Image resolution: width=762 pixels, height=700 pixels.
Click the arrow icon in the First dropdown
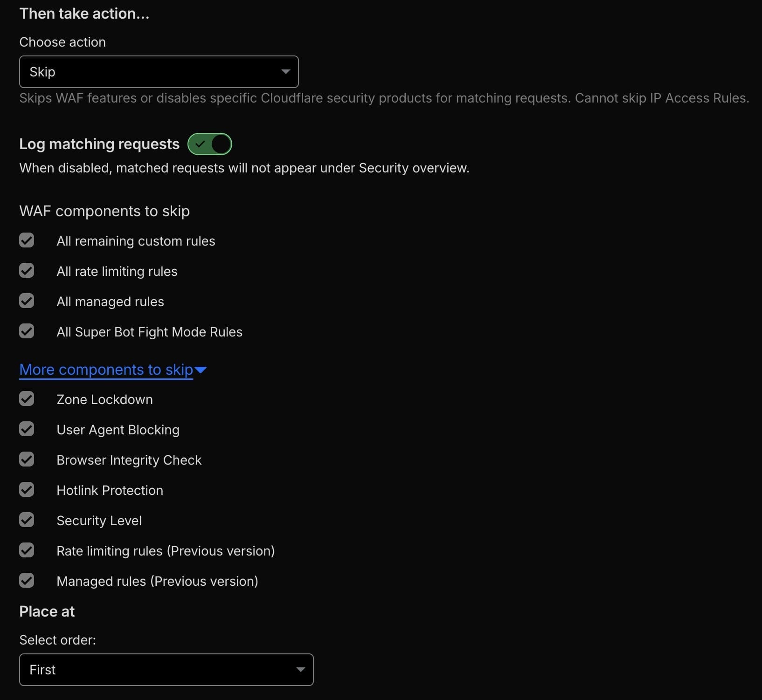click(x=300, y=670)
